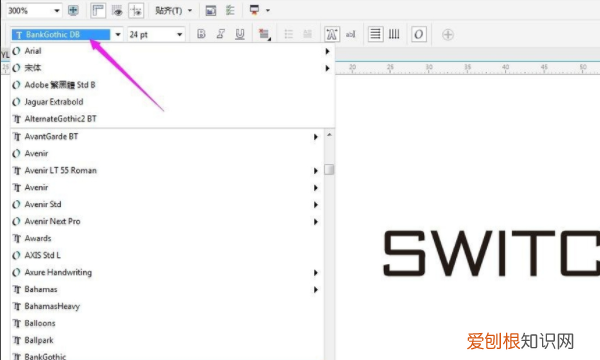Screen dimensions: 600x360
Task: Click the full-screen preview icon beside zoom
Action: coord(73,10)
